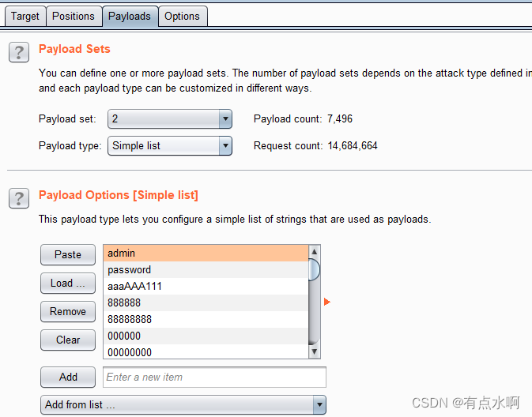The image size is (532, 417).
Task: Select the aaaAAA111 payload entry
Action: pos(206,287)
